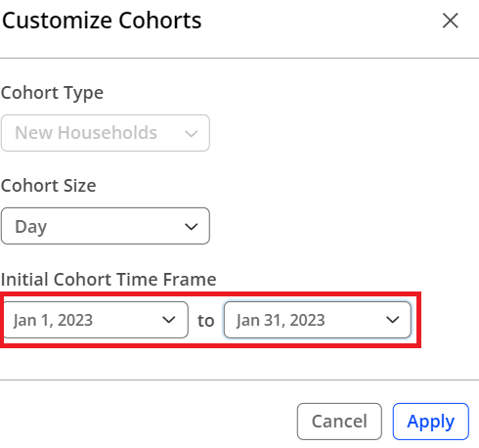Click the disabled New Households dropdown

pyautogui.click(x=106, y=133)
